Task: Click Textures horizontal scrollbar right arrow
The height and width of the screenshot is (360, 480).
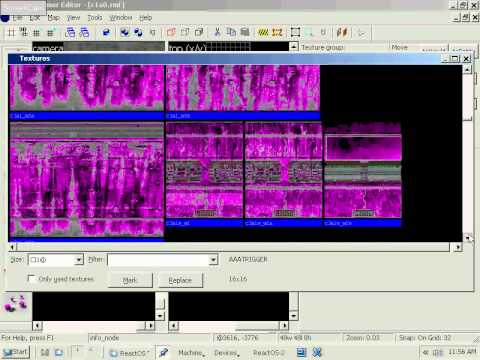Action: (458, 247)
